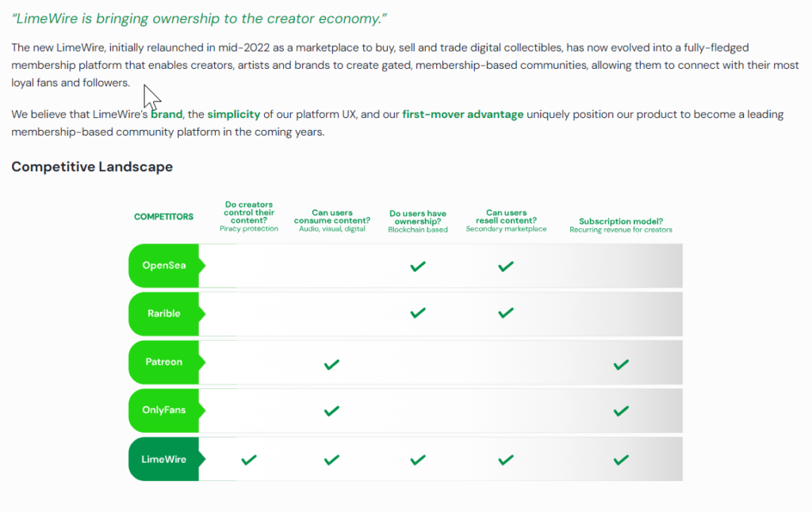Click the green 'brand' highlighted word
This screenshot has width=812, height=512.
[x=167, y=114]
